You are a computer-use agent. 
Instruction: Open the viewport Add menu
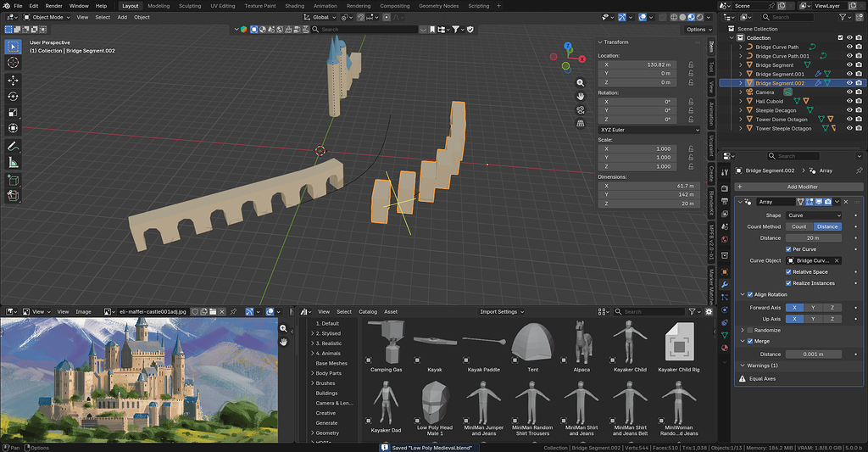pyautogui.click(x=122, y=17)
